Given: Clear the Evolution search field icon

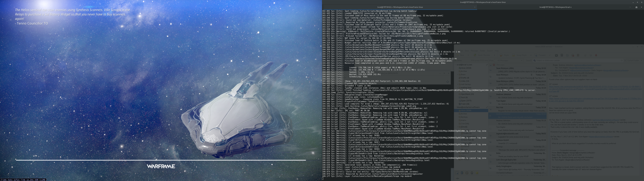Looking at the screenshot, I should pyautogui.click(x=622, y=60).
